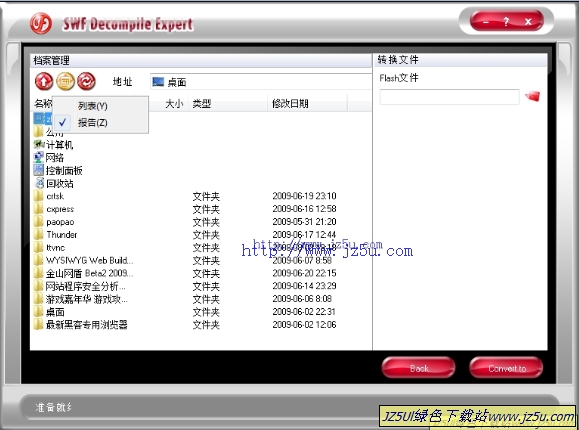
Task: Choose 列表(Y) view from the menu
Action: point(93,106)
